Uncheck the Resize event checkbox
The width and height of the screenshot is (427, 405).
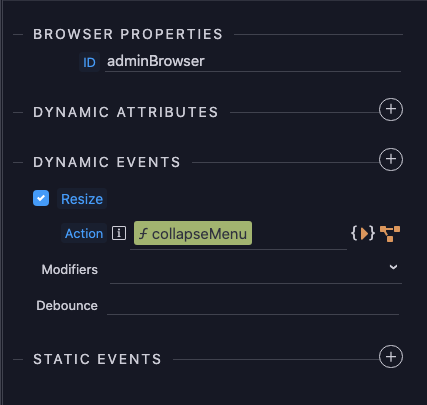tap(41, 198)
